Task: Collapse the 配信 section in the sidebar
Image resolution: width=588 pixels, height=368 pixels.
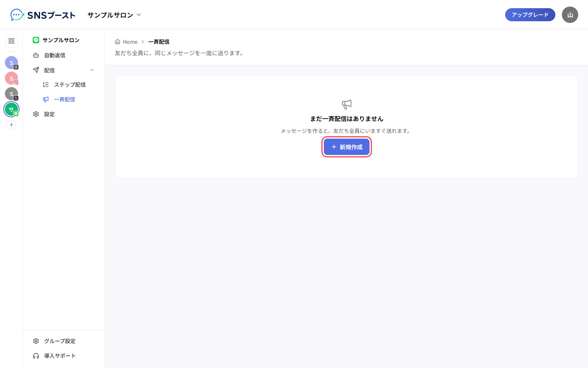Action: click(64, 70)
